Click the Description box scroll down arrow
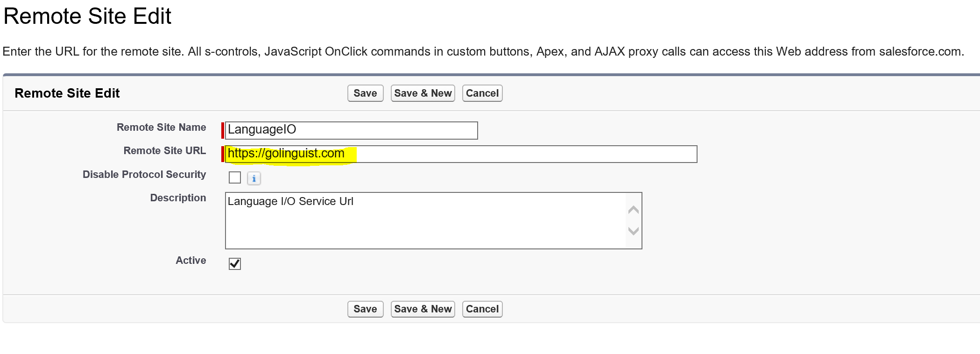Image resolution: width=980 pixels, height=354 pixels. click(x=633, y=231)
